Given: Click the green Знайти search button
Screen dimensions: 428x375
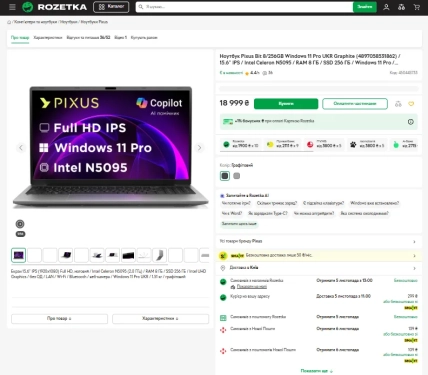Looking at the screenshot, I should [365, 7].
